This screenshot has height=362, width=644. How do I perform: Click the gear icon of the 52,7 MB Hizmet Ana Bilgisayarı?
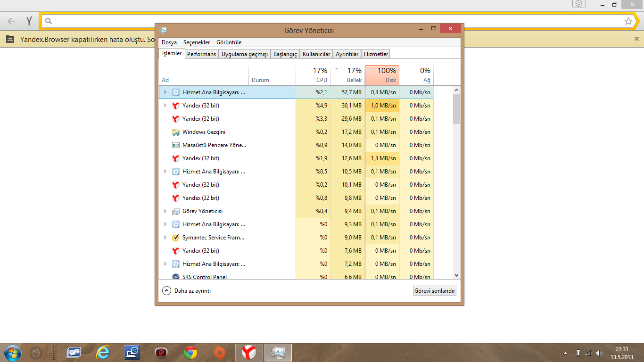click(176, 92)
